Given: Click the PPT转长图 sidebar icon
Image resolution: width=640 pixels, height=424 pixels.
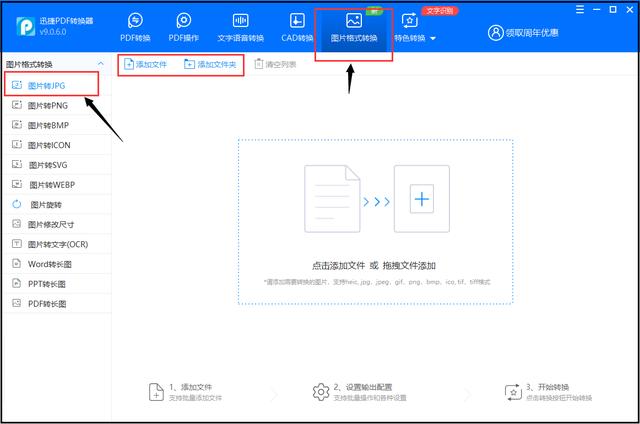Looking at the screenshot, I should tap(16, 283).
